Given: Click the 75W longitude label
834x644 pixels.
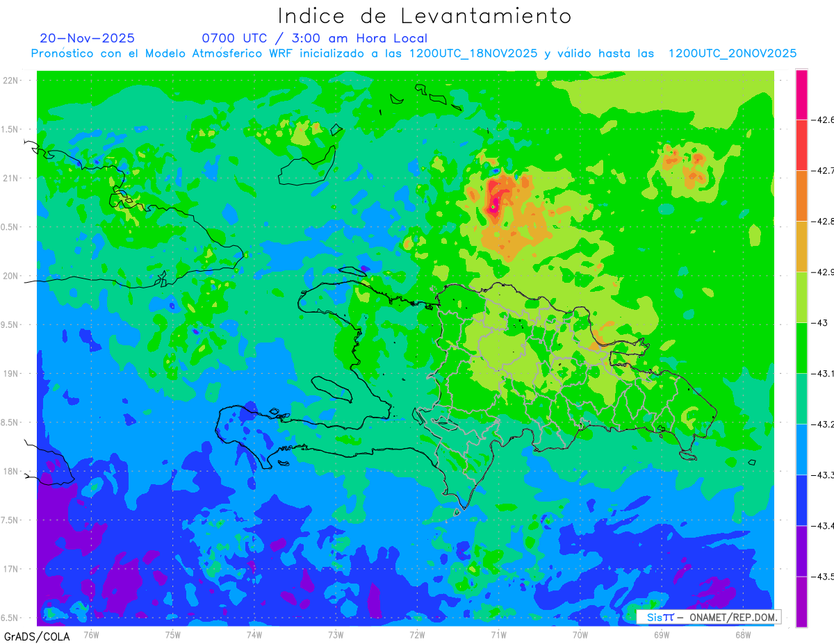Looking at the screenshot, I should pos(173,634).
